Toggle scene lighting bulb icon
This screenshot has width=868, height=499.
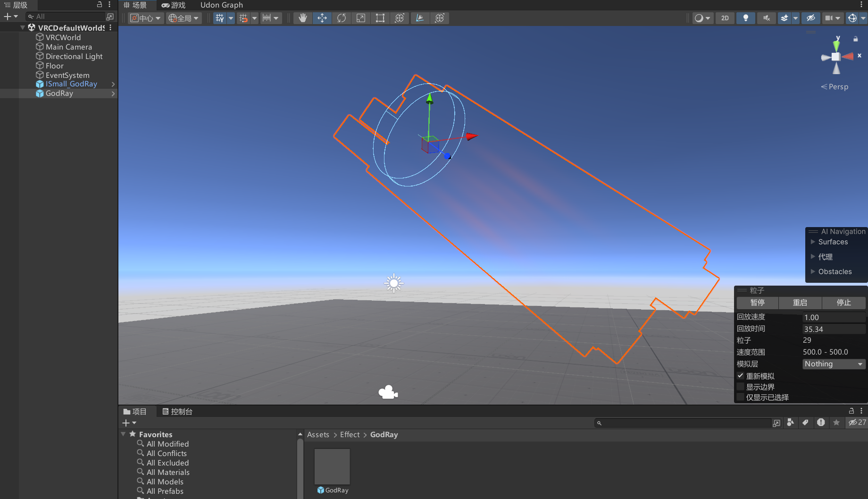pyautogui.click(x=746, y=18)
